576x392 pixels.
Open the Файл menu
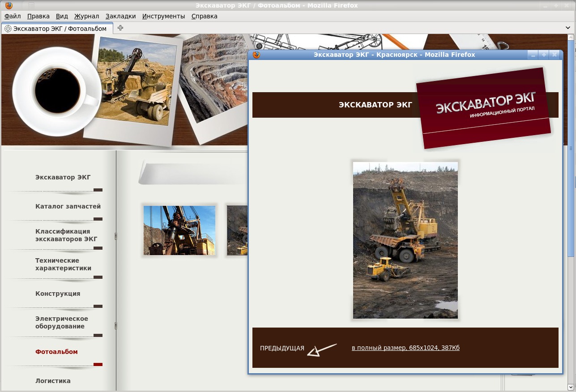(x=13, y=16)
